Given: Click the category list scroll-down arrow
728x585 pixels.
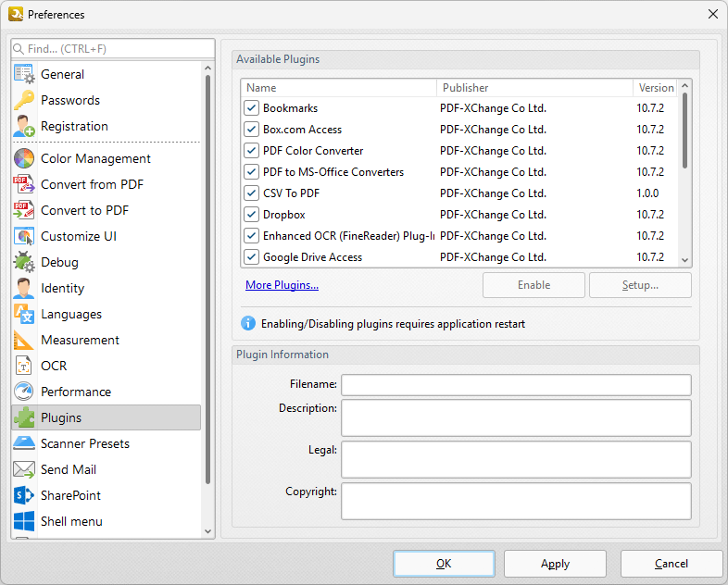Looking at the screenshot, I should click(208, 531).
